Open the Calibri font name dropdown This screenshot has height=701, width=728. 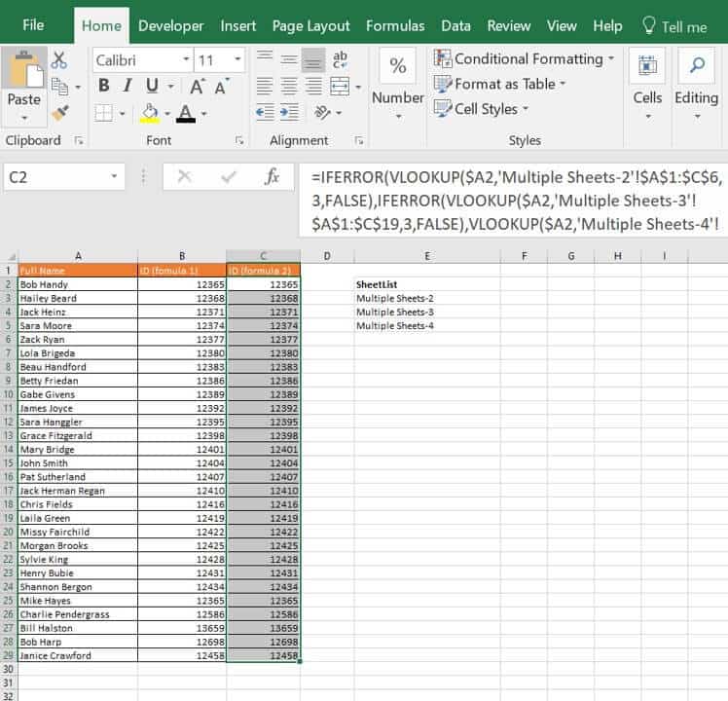coord(186,60)
